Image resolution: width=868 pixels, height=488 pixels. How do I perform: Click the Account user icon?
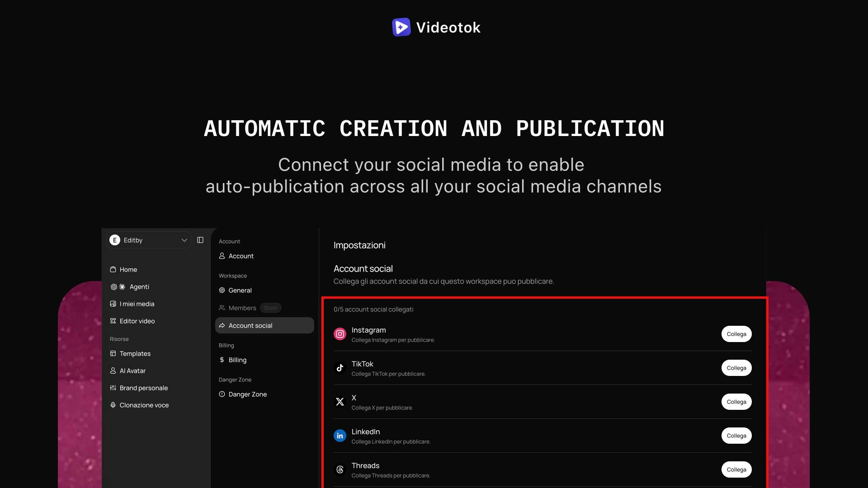(222, 256)
